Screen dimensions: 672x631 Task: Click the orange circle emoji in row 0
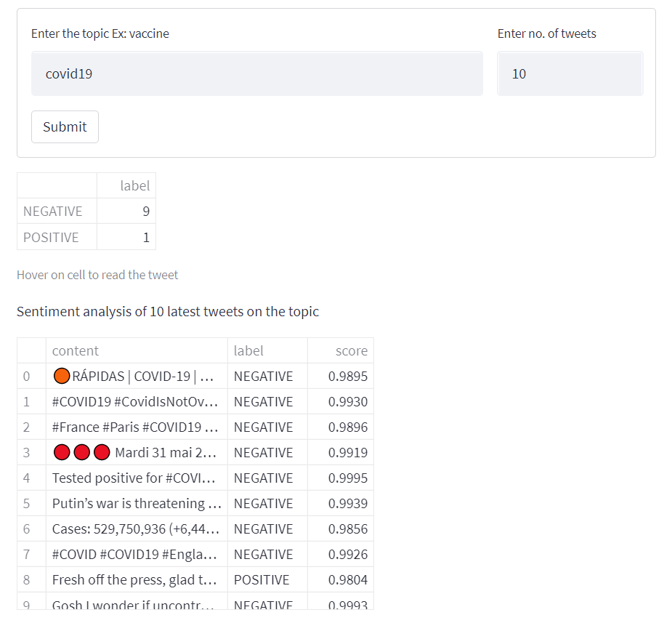60,376
